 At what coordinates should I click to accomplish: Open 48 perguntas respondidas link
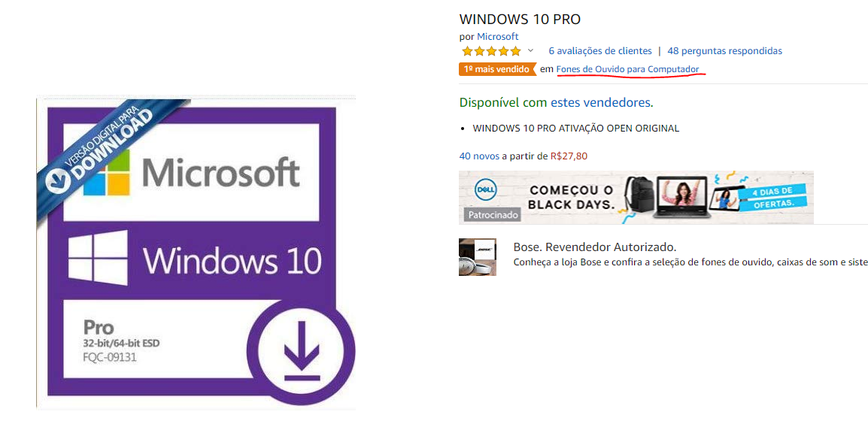pyautogui.click(x=724, y=51)
